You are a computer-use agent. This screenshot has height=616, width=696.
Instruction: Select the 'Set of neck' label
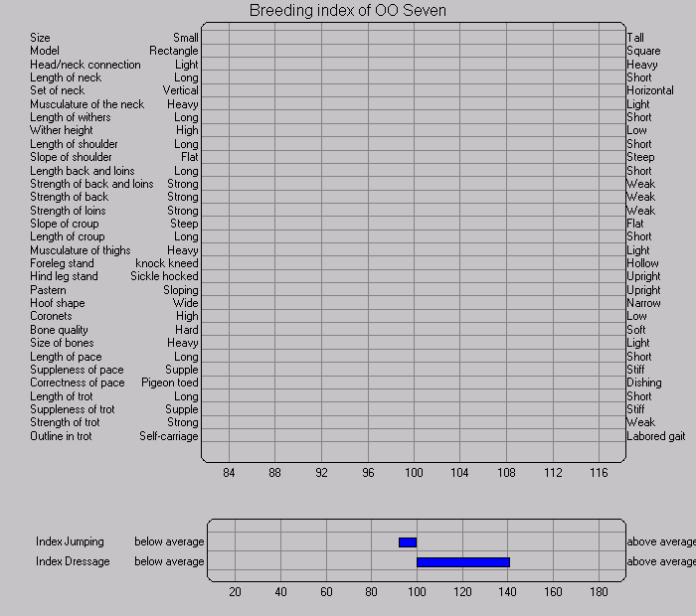point(58,90)
